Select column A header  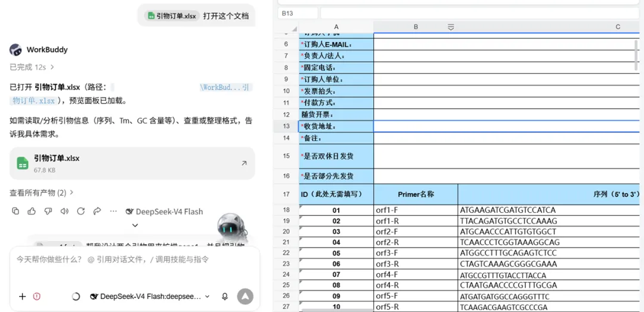click(x=336, y=27)
